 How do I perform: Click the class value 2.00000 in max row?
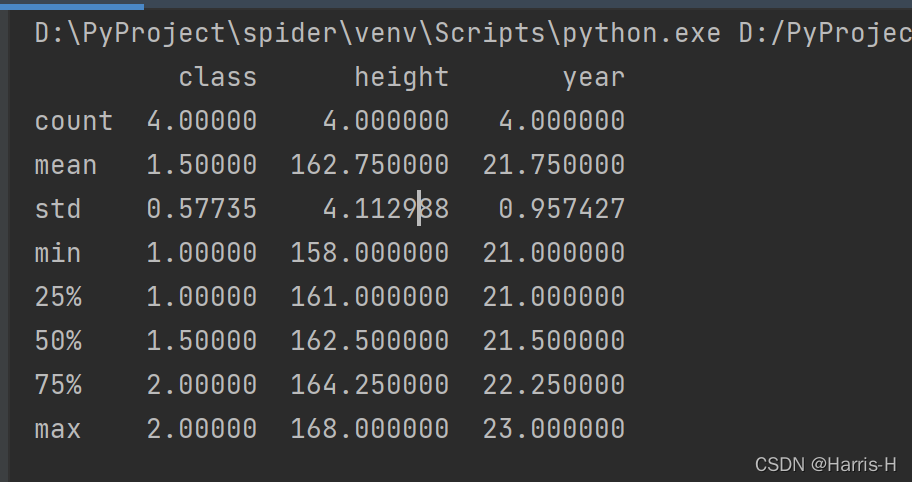click(201, 429)
